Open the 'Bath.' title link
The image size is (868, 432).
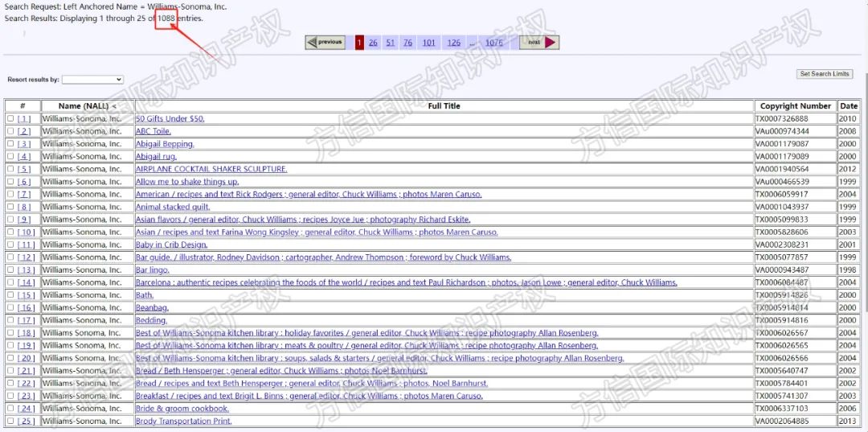[x=145, y=295]
